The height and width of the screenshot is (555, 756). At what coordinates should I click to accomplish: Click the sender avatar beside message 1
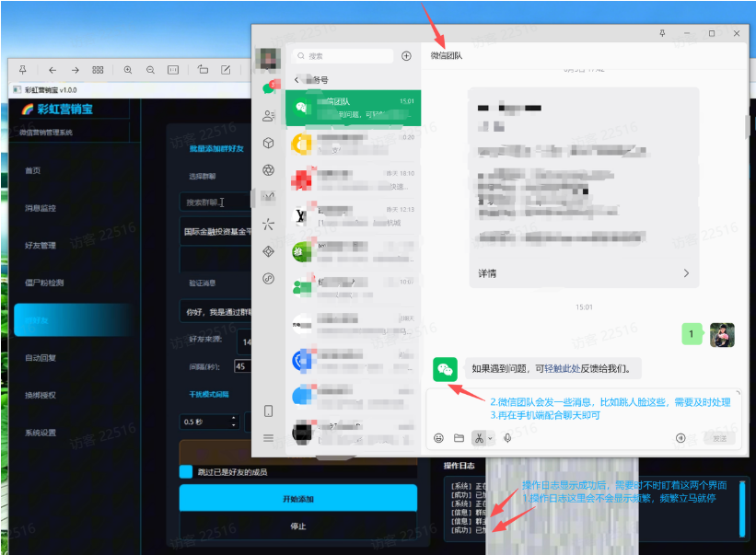click(722, 335)
